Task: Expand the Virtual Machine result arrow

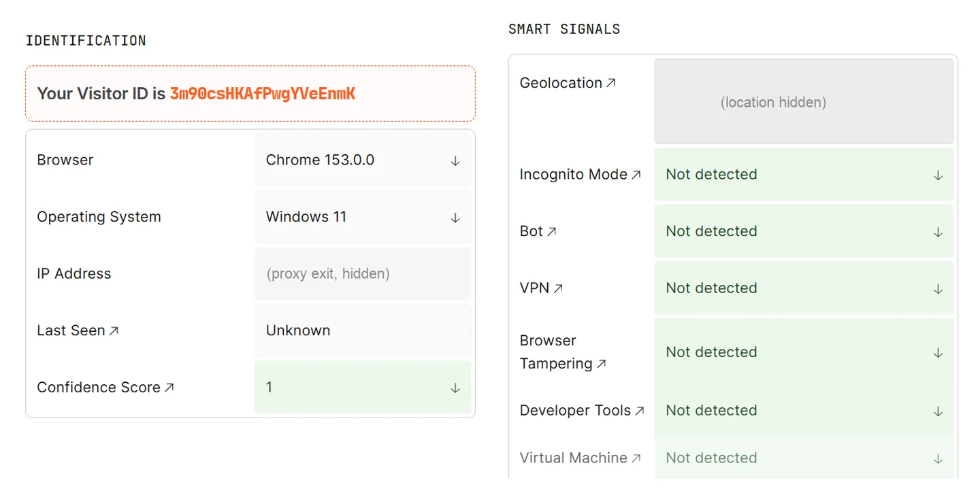Action: pyautogui.click(x=938, y=459)
